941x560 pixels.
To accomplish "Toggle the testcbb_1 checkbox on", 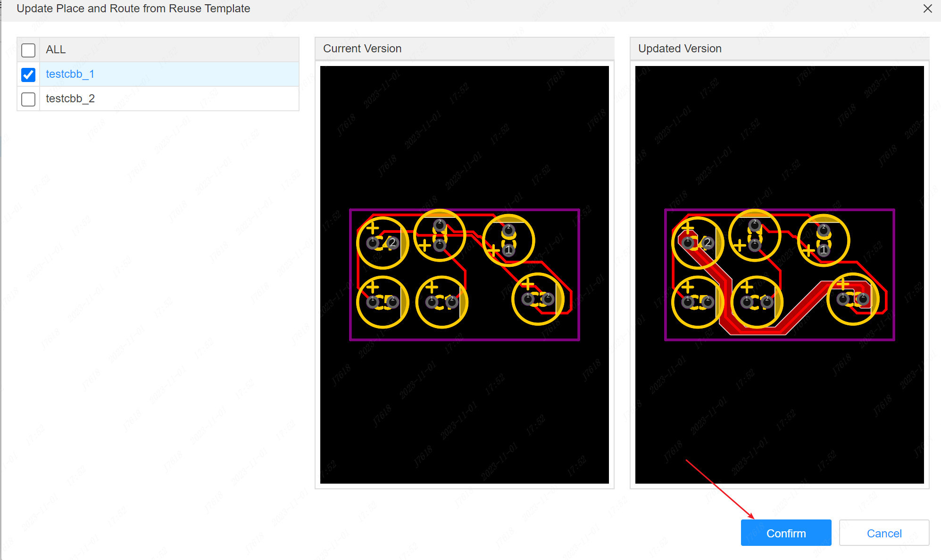I will click(28, 74).
